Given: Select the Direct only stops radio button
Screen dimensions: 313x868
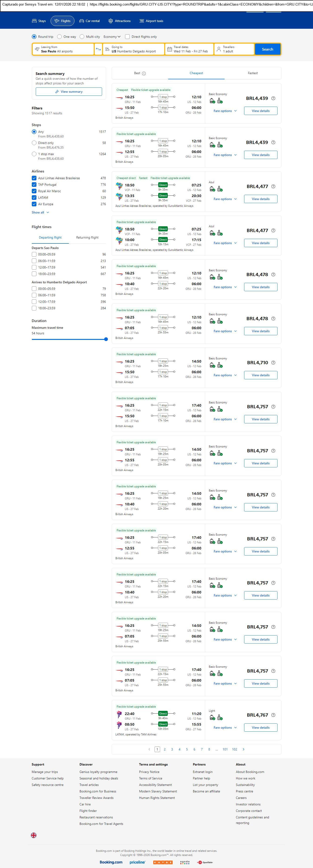Looking at the screenshot, I should [34, 143].
